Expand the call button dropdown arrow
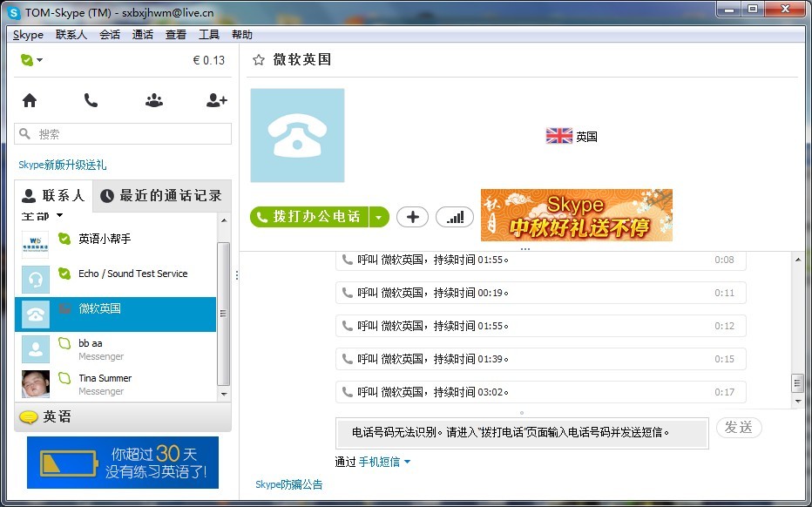This screenshot has width=812, height=507. click(x=379, y=217)
